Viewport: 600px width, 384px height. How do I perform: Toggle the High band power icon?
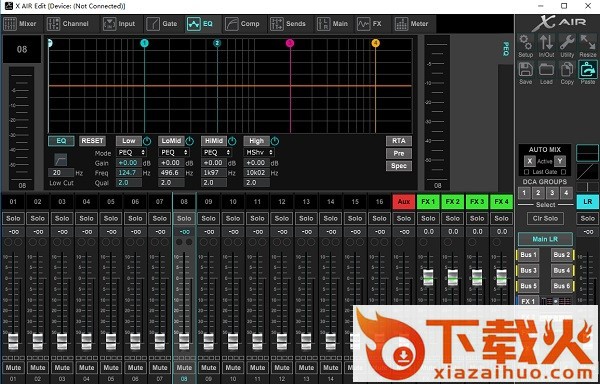point(275,142)
